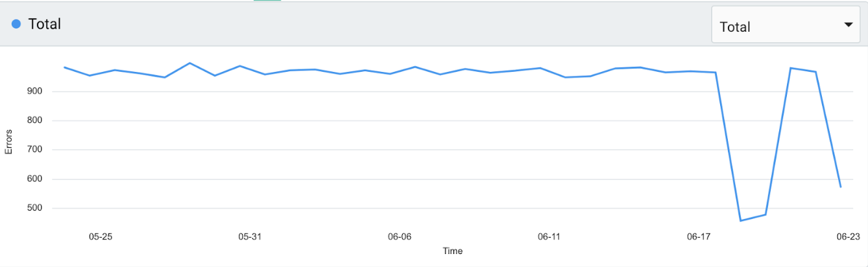Click the Errors y-axis title
The image size is (868, 267).
[9, 143]
